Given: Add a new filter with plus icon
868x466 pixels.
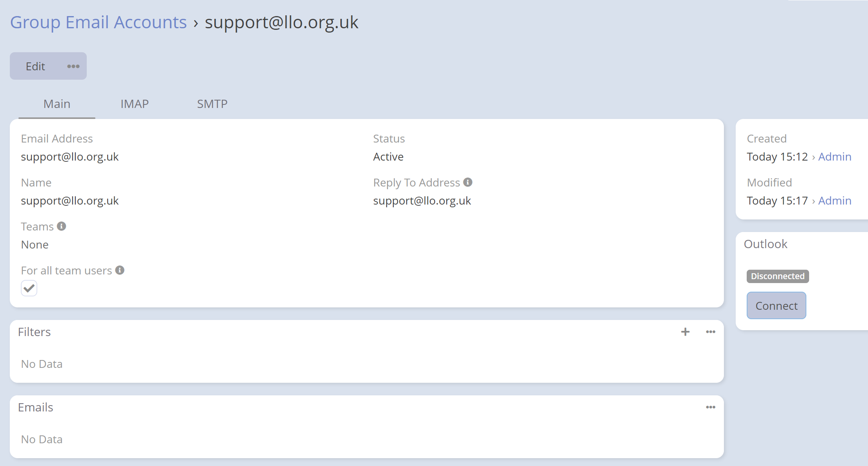Looking at the screenshot, I should click(685, 332).
